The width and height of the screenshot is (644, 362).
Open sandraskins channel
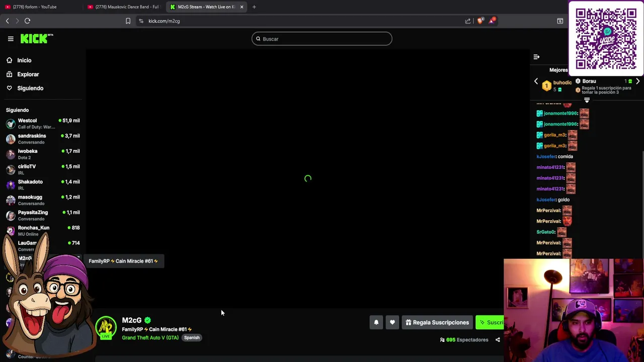43,139
